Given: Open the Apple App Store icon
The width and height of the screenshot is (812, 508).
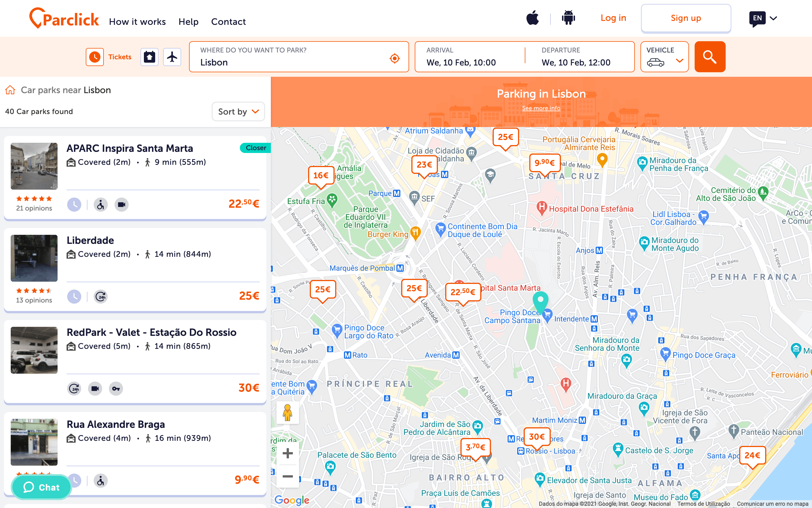Looking at the screenshot, I should 533,18.
